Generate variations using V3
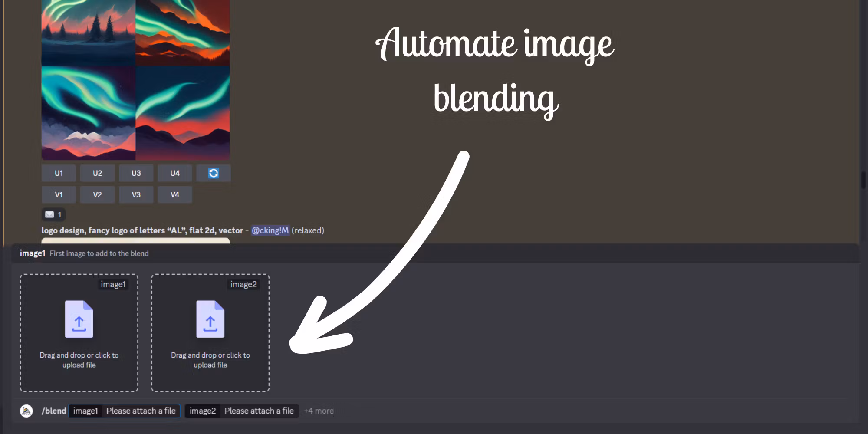Screen dimensions: 868x434 tap(136, 194)
